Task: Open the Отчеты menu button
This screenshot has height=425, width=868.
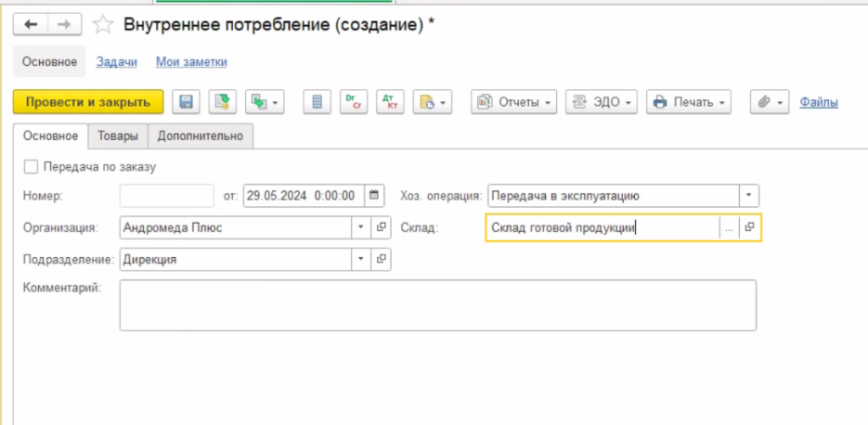Action: [515, 102]
